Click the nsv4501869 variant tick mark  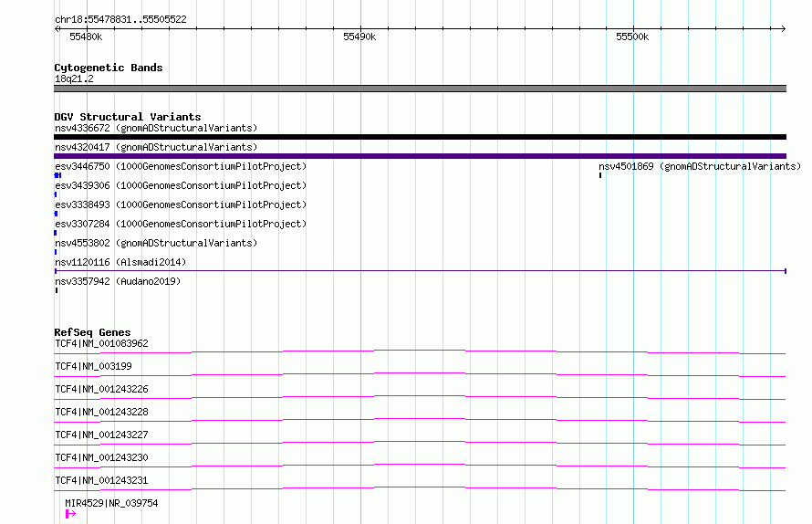point(600,175)
